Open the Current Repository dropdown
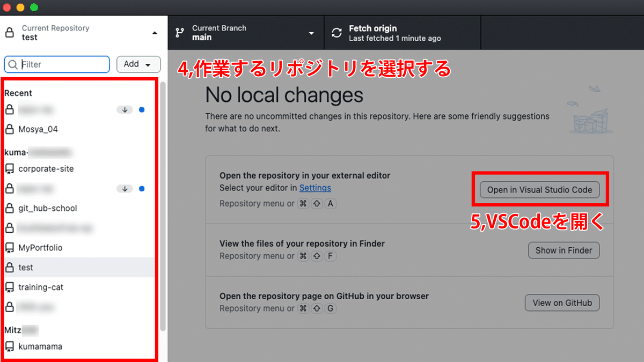644x362 pixels. pos(84,33)
